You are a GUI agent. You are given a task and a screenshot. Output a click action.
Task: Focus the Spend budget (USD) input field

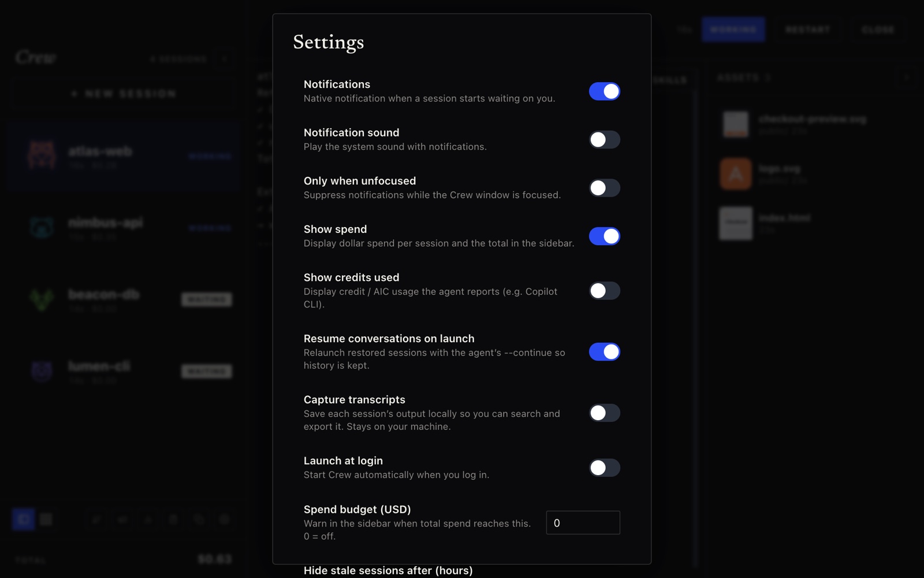click(x=583, y=523)
